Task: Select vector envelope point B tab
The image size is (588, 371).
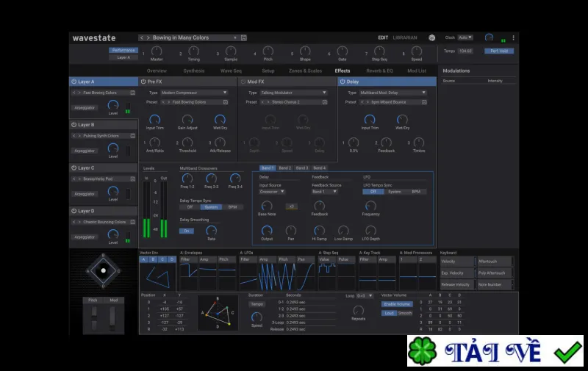Action: coord(153,259)
